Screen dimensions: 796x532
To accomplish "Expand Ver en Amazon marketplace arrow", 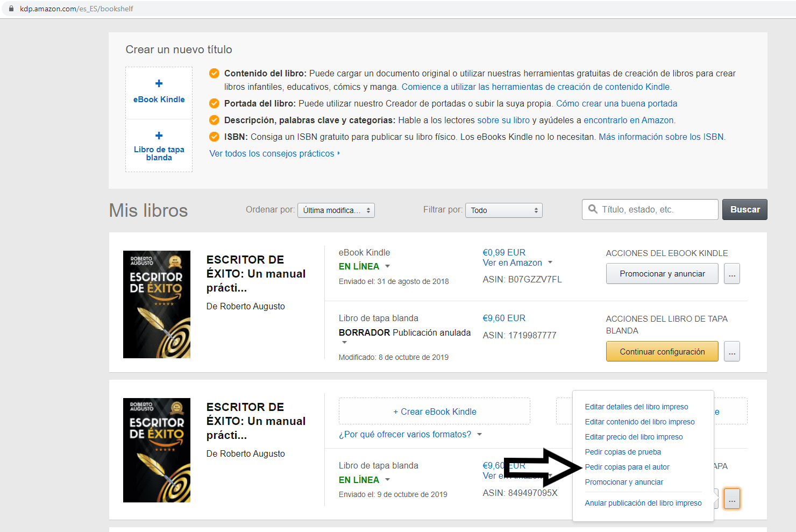I will pos(550,263).
